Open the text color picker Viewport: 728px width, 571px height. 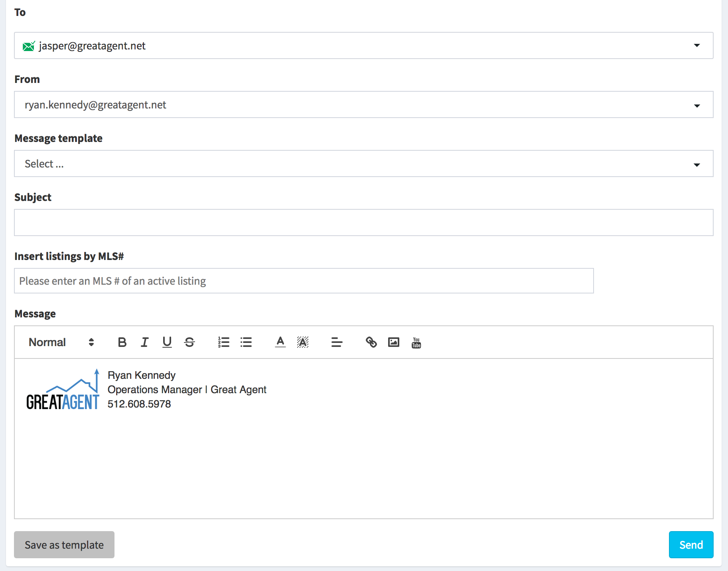(x=280, y=342)
